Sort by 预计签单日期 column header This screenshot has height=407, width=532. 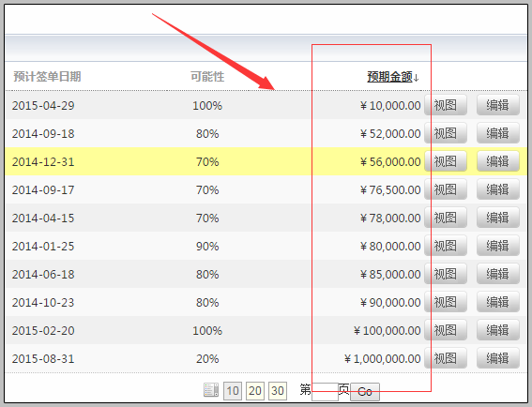(x=47, y=77)
